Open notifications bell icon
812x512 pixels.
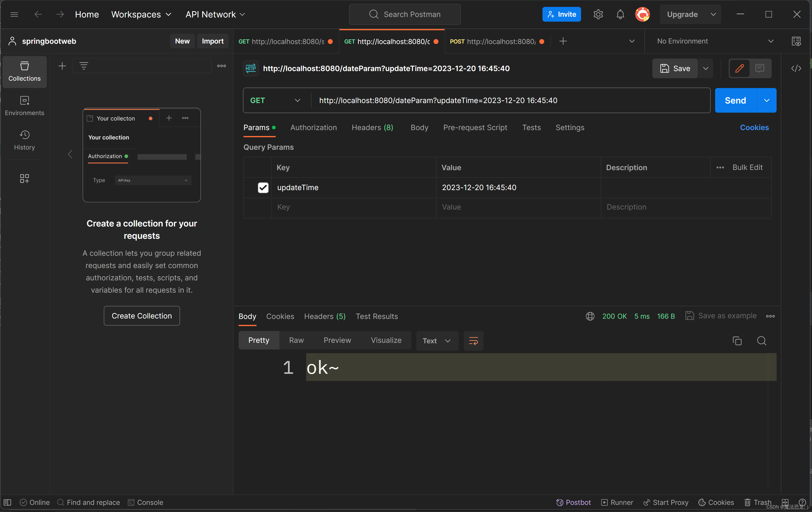620,14
